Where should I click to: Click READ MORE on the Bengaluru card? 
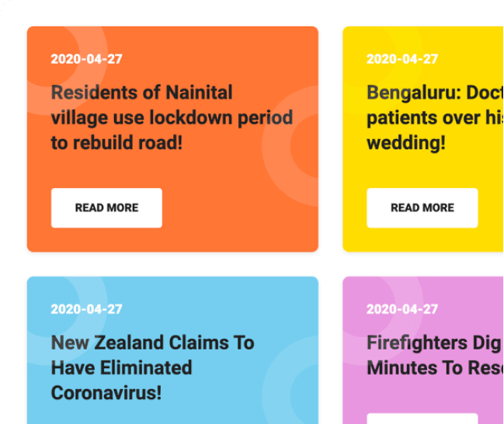coord(422,207)
